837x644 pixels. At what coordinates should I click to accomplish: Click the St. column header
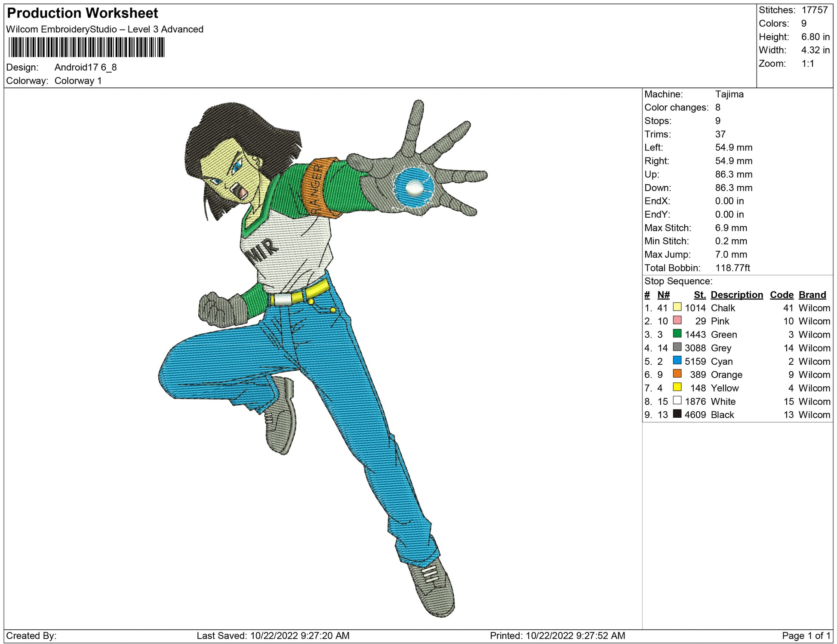coord(699,295)
